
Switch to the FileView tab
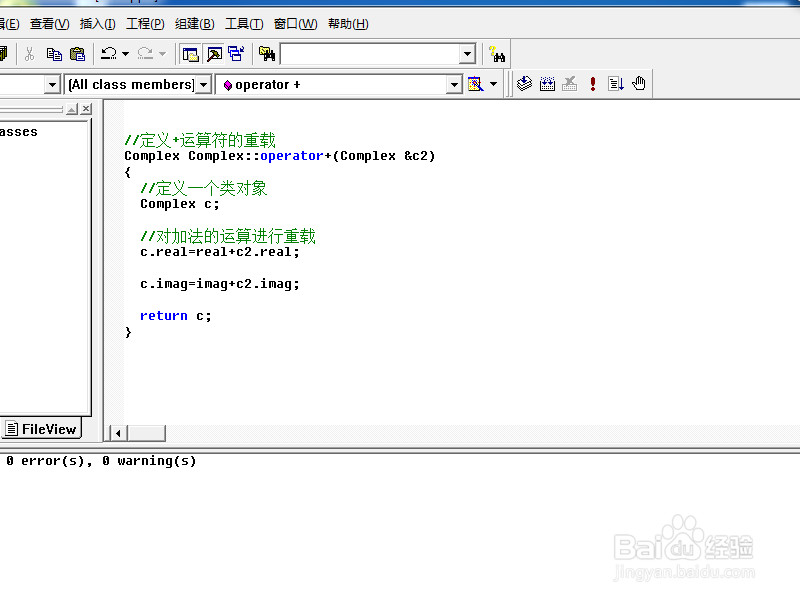click(41, 429)
